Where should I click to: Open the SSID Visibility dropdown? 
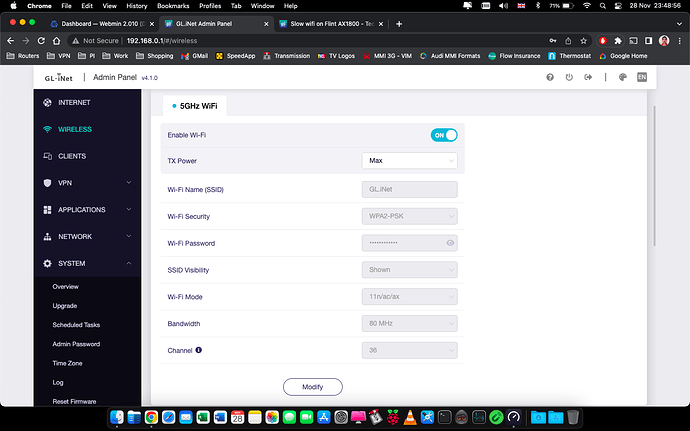[409, 270]
